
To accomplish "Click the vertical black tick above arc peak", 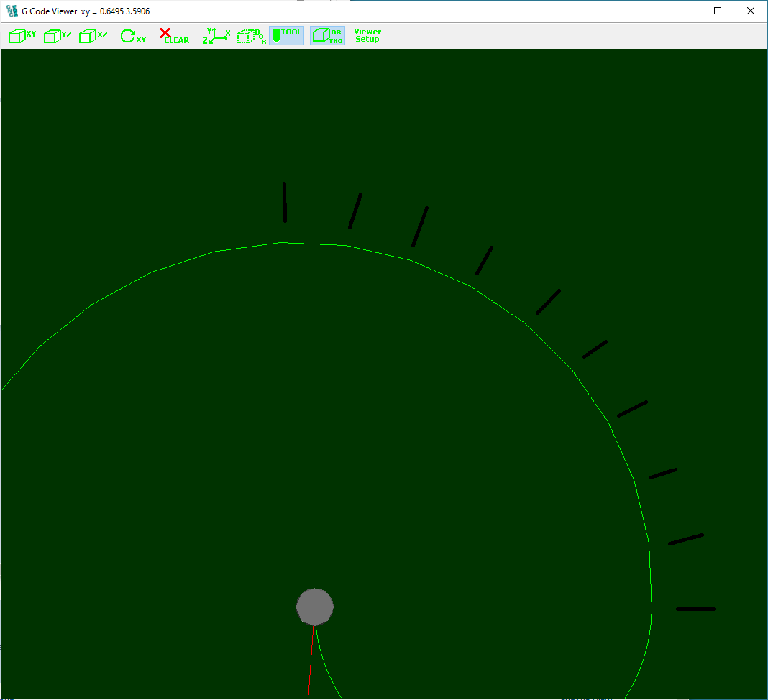I will coord(285,202).
